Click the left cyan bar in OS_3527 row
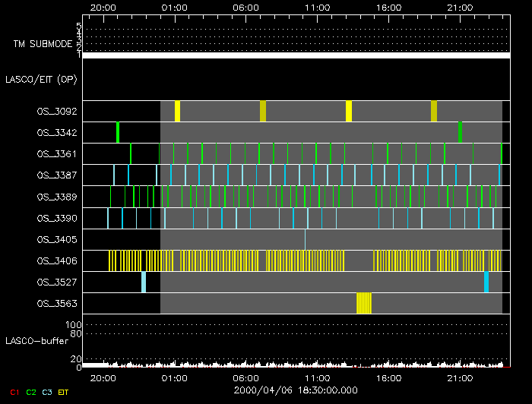 (x=144, y=282)
